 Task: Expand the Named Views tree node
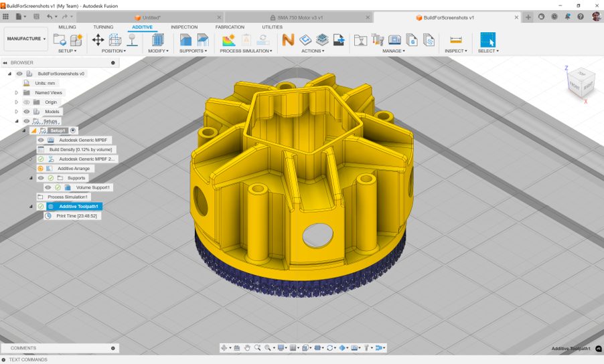(x=17, y=93)
